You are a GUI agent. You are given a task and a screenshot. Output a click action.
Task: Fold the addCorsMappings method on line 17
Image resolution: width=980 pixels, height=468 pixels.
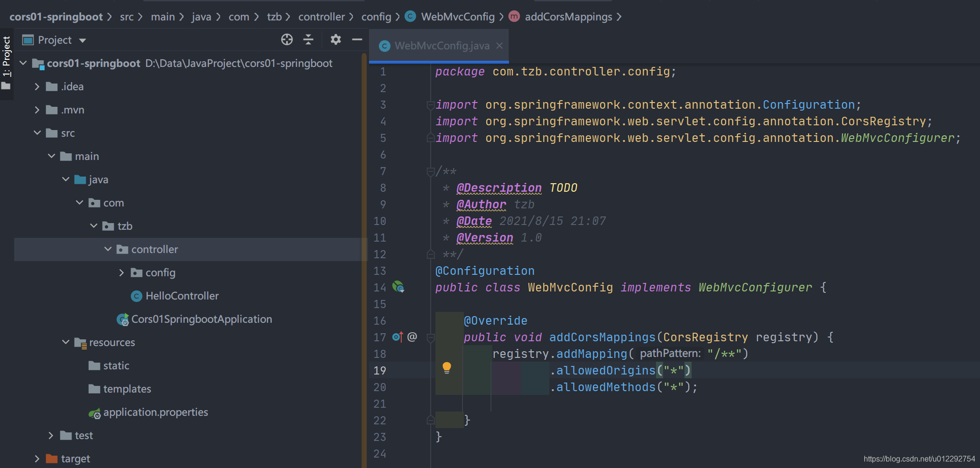tap(430, 337)
